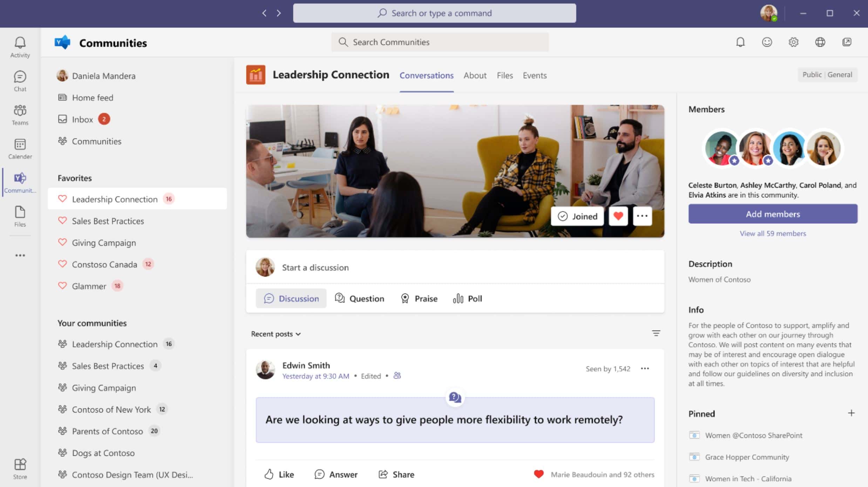
Task: Toggle Leadership Connection favorite heart
Action: [62, 198]
